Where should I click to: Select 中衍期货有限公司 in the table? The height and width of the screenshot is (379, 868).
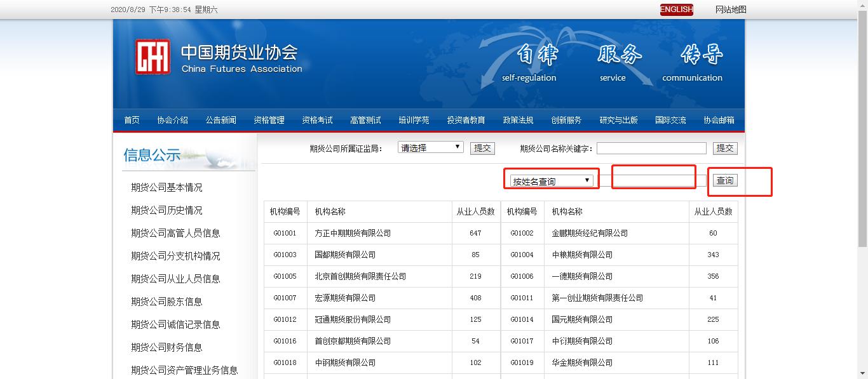click(582, 341)
